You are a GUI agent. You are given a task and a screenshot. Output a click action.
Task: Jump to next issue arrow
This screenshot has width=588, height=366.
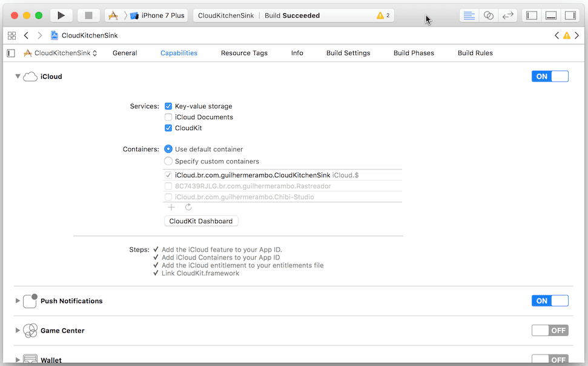(576, 36)
